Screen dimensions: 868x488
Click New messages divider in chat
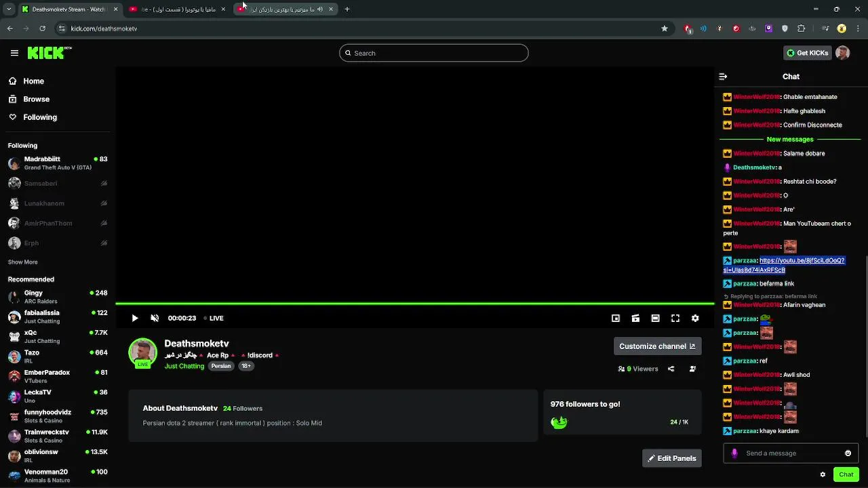pos(790,139)
